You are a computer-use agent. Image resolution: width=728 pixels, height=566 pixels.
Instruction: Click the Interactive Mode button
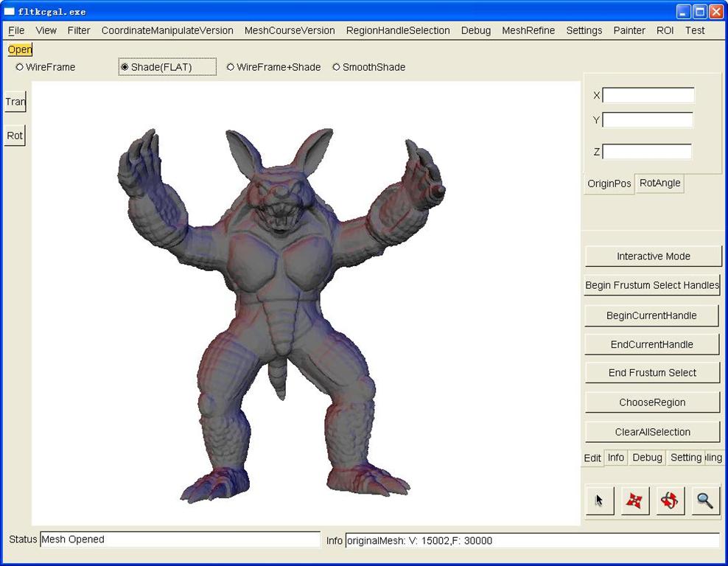[x=654, y=256]
